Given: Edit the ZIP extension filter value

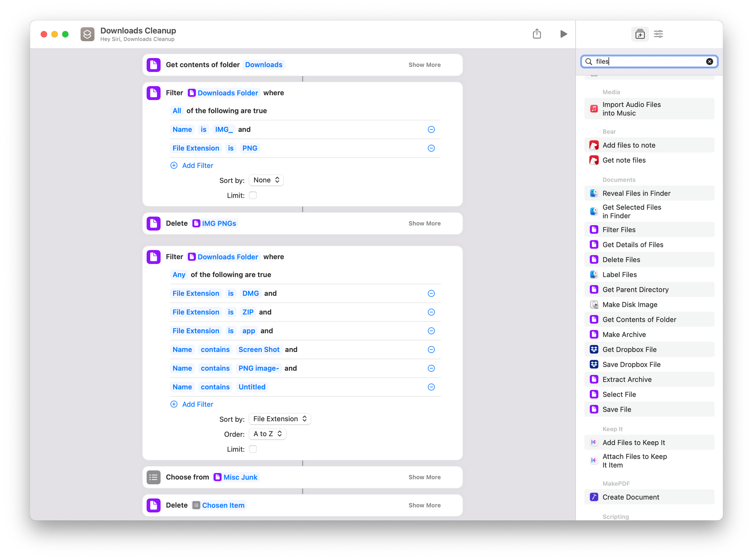Looking at the screenshot, I should (x=248, y=312).
